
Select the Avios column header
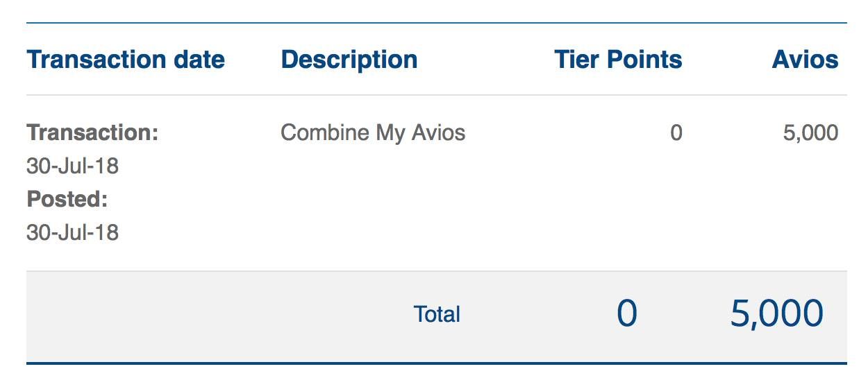click(805, 60)
